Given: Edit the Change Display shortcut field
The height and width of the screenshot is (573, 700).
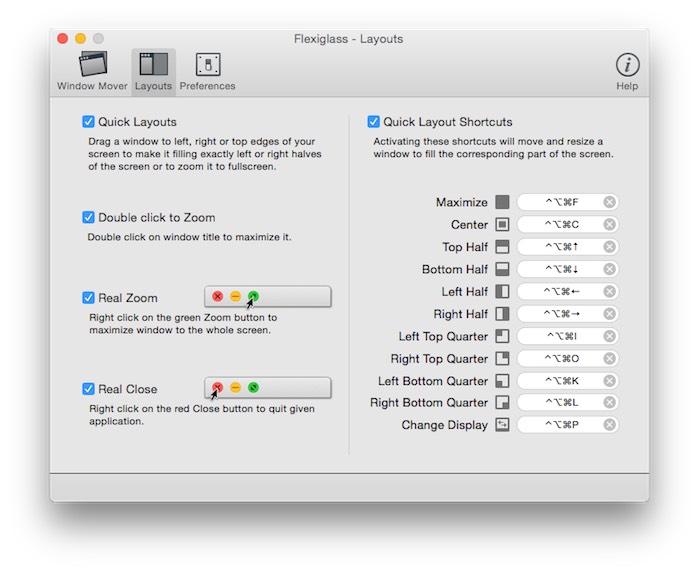Looking at the screenshot, I should click(567, 424).
